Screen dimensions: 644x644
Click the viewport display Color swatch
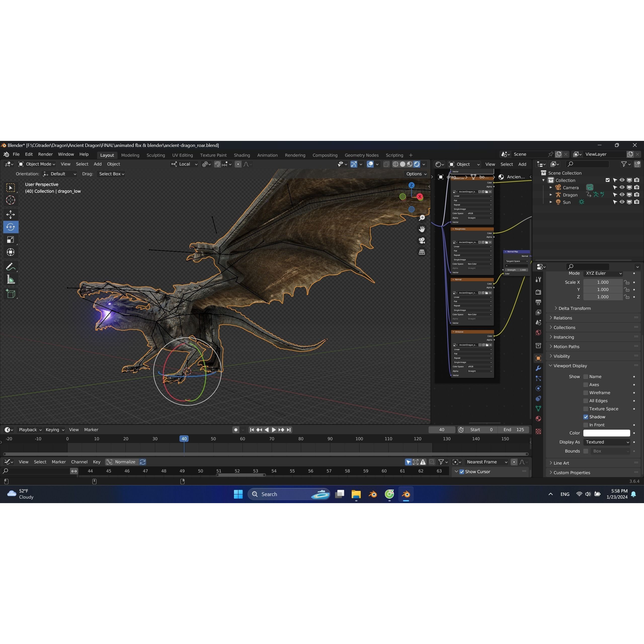[x=607, y=433]
